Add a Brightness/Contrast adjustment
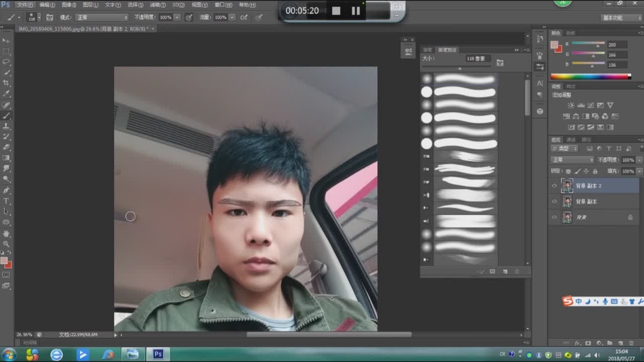Viewport: 644px width, 362px height. [x=571, y=105]
